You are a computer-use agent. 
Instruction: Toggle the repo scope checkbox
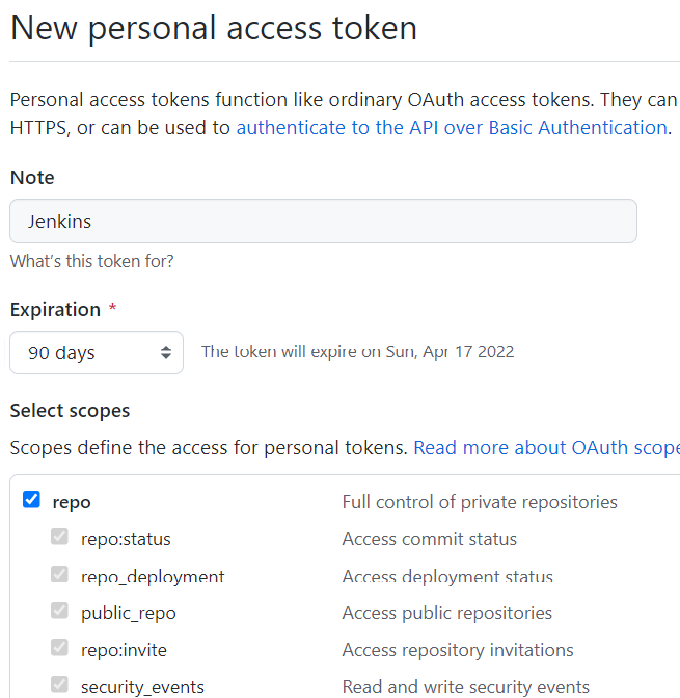pos(31,499)
